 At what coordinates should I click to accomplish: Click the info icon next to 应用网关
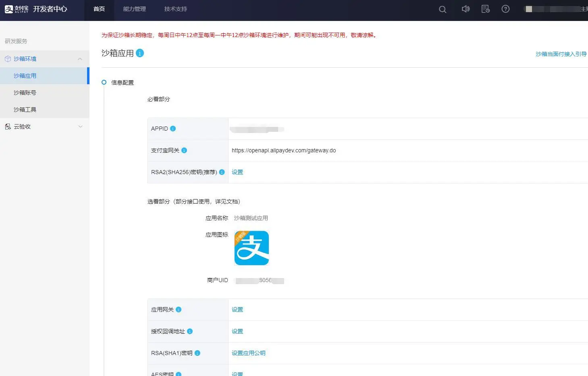[x=179, y=310]
